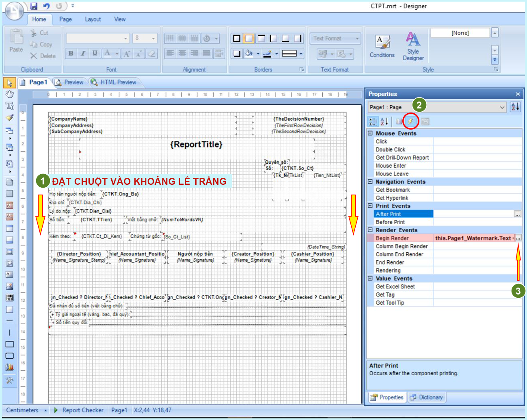The width and height of the screenshot is (527, 420).
Task: Click the Properties list tab icon
Action: (x=399, y=121)
